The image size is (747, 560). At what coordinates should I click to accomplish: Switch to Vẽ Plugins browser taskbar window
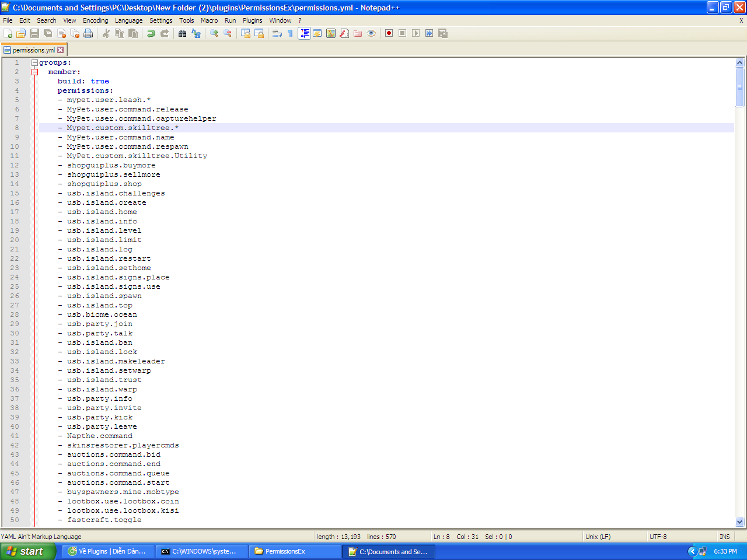click(x=109, y=551)
